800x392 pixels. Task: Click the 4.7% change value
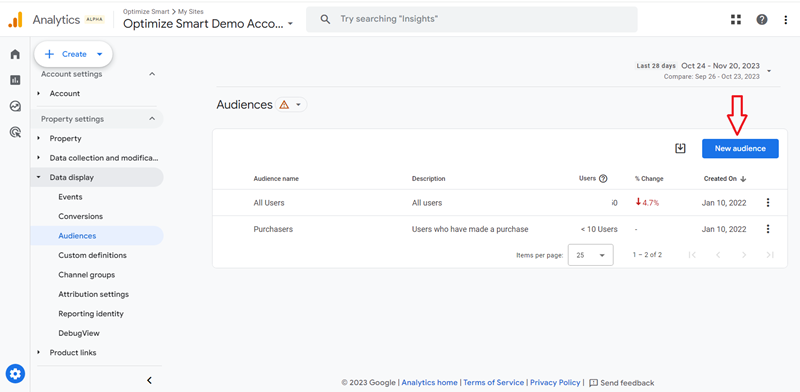click(x=647, y=202)
